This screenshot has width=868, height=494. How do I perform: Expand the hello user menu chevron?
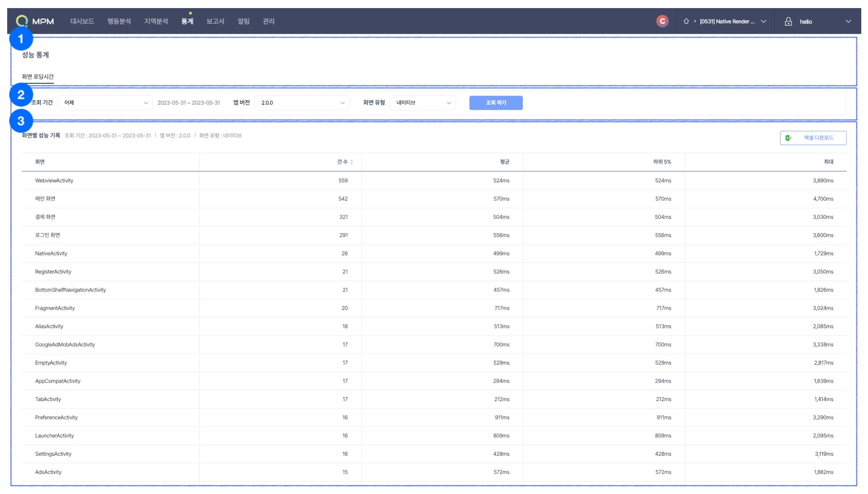point(848,22)
